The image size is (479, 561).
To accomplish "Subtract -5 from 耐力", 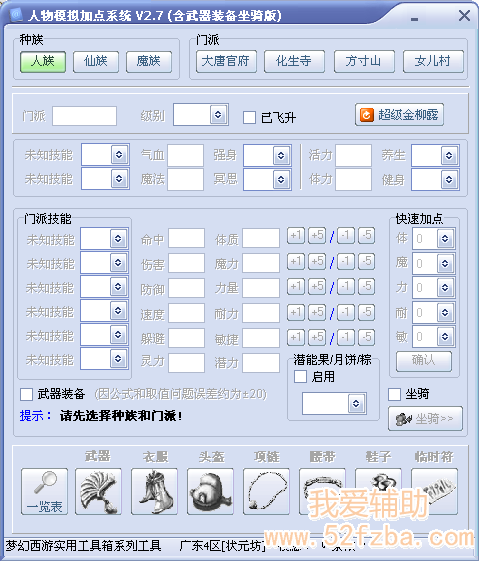I will (x=367, y=312).
